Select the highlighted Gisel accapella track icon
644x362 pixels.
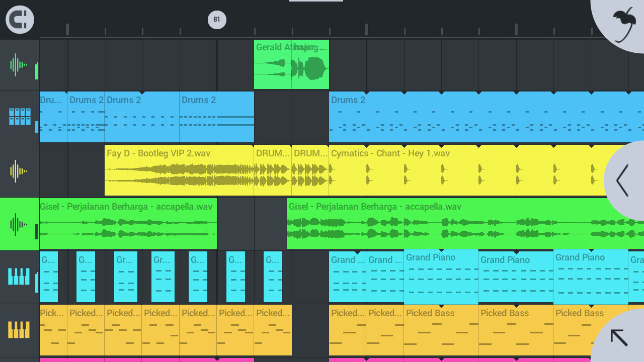(19, 224)
